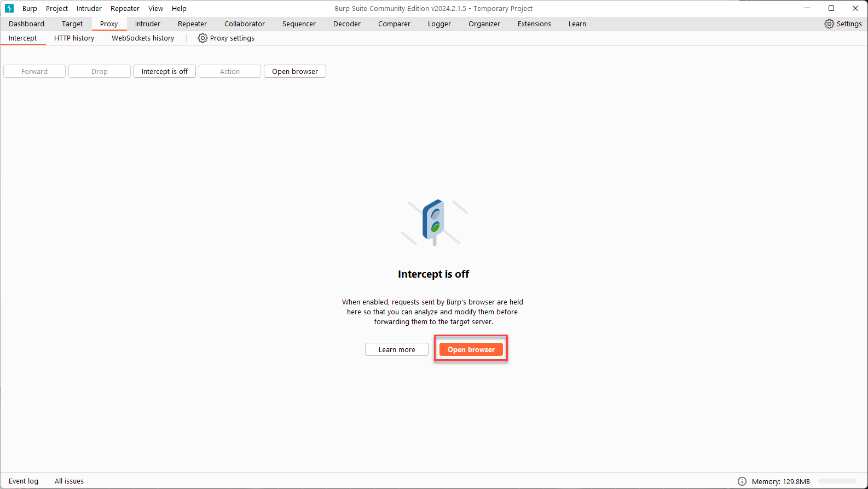Open the Extensions tab
Viewport: 868px width, 489px height.
click(534, 24)
